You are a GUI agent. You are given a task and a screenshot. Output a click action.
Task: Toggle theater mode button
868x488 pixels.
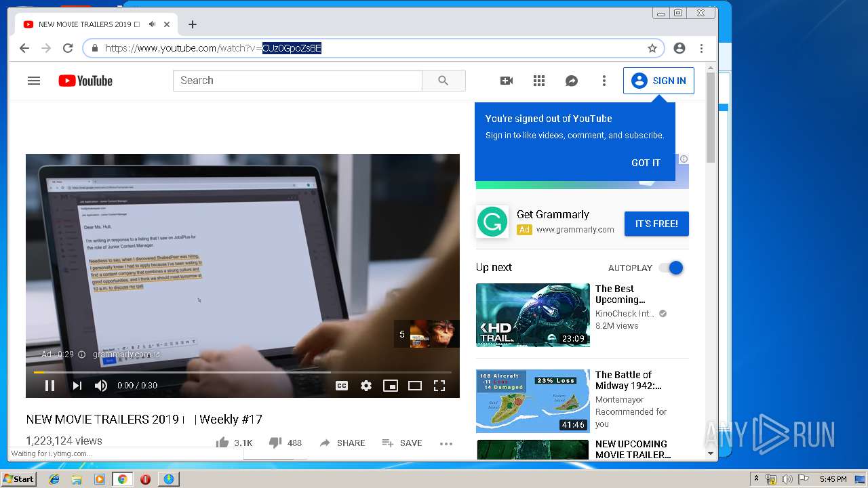pyautogui.click(x=415, y=386)
